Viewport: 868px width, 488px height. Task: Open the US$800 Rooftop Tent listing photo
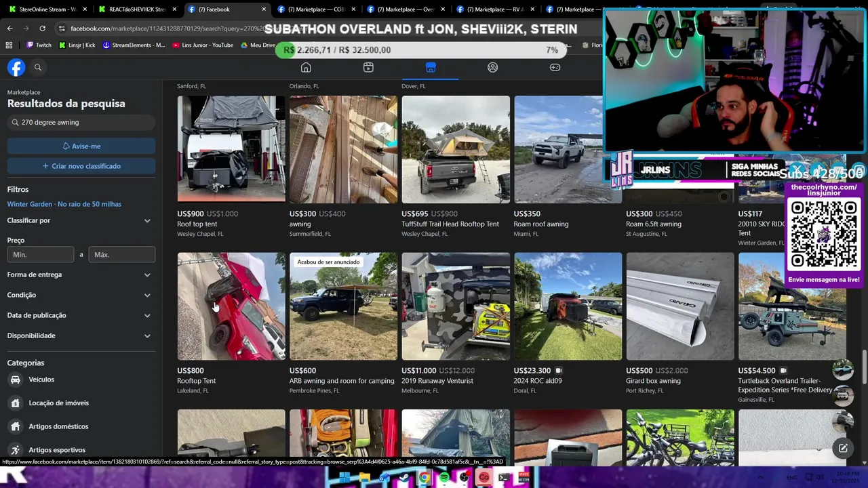pyautogui.click(x=231, y=306)
